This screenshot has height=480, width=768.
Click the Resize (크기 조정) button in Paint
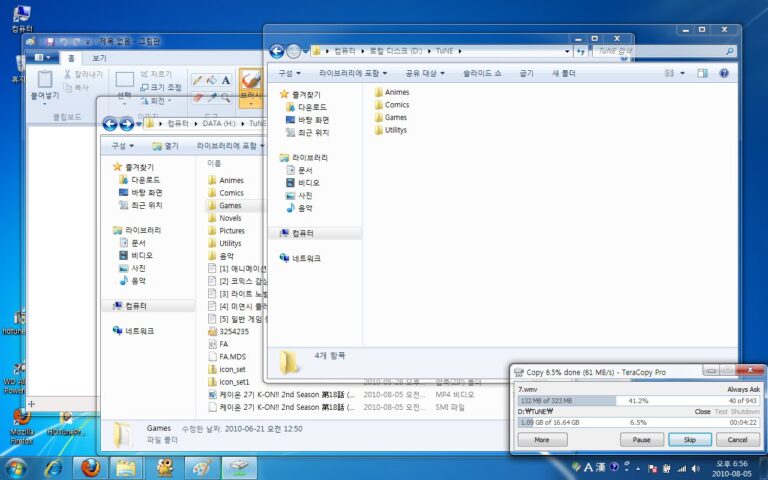pos(161,87)
